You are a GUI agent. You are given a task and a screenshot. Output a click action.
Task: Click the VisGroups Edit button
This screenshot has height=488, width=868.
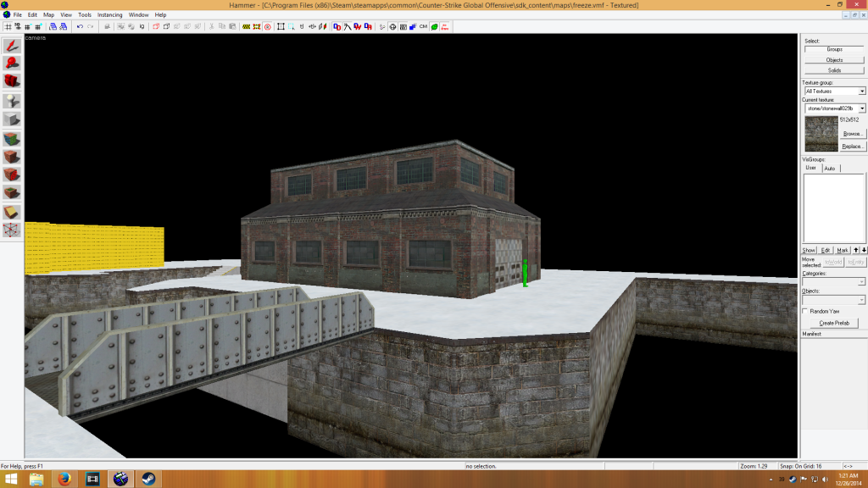(x=826, y=250)
